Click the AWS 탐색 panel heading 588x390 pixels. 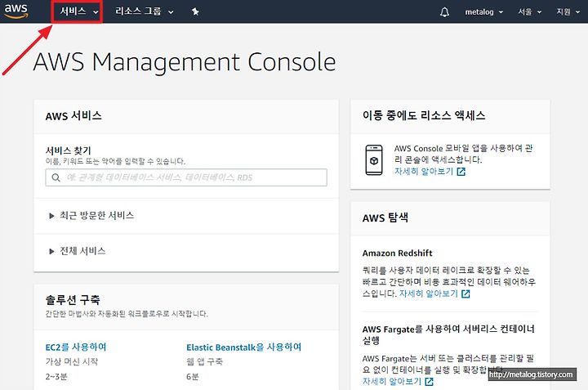pos(385,217)
